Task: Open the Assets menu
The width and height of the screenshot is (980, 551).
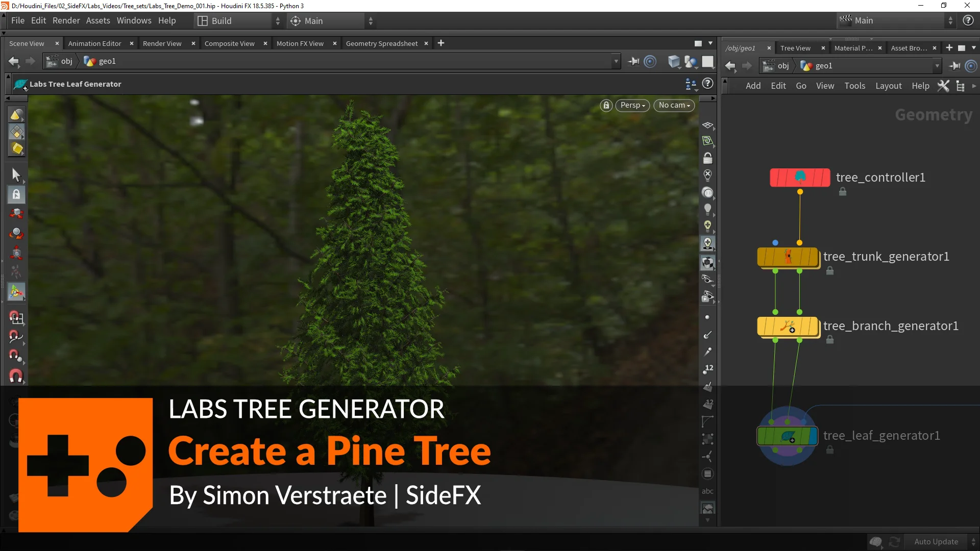Action: (98, 21)
